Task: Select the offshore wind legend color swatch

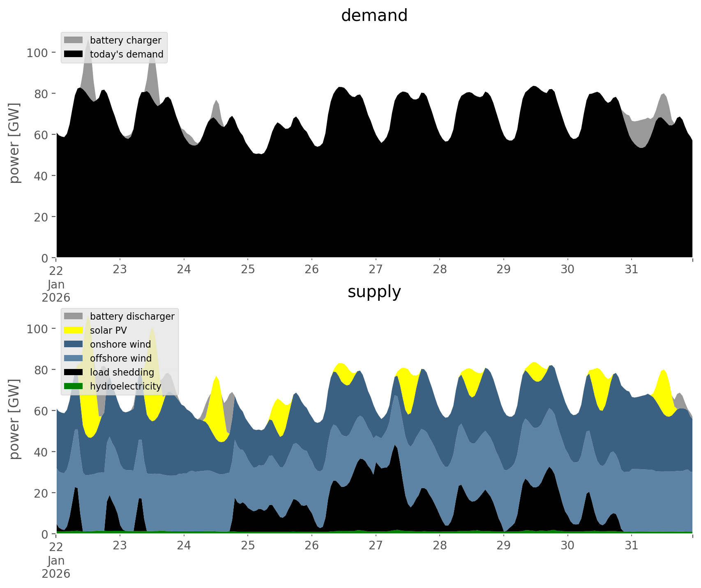Action: pos(74,358)
